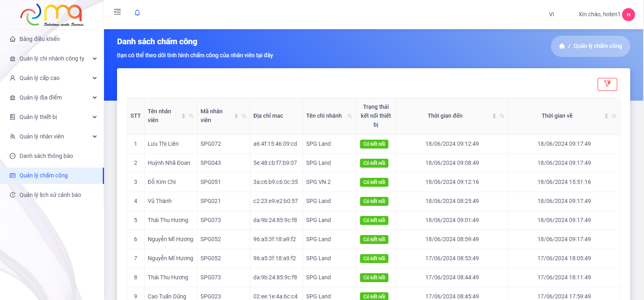Toggle sort on Thời gian đến column
Image resolution: width=644 pixels, height=300 pixels.
(x=494, y=116)
